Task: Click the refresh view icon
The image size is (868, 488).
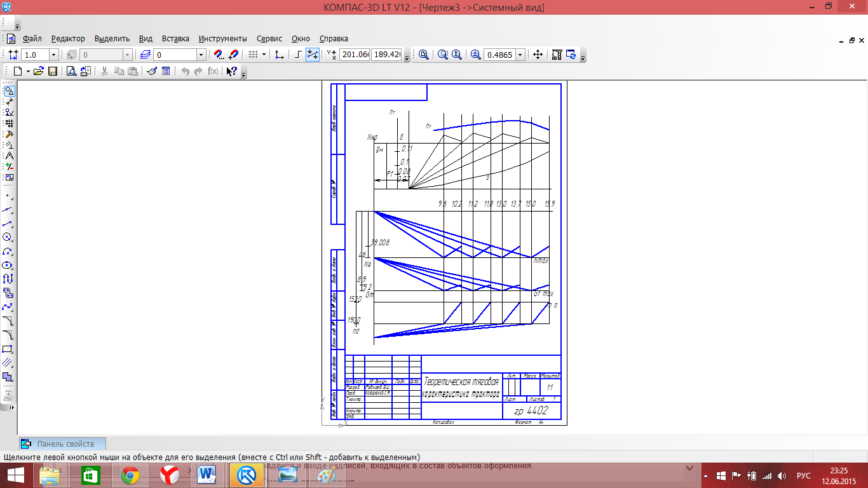Action: tap(571, 55)
